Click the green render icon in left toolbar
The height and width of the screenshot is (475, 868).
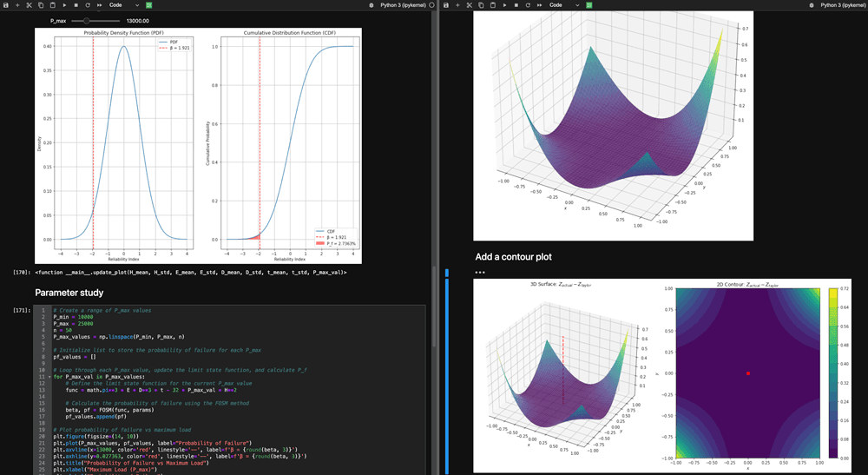point(148,5)
